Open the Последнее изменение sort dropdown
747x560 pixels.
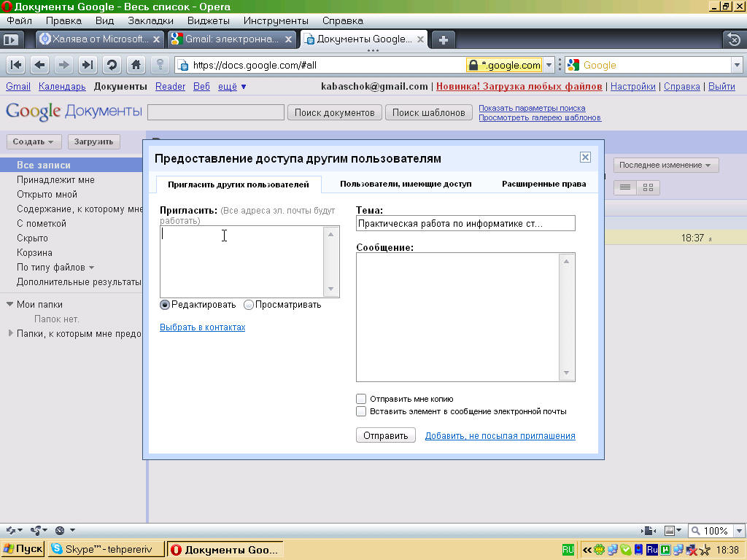point(665,166)
